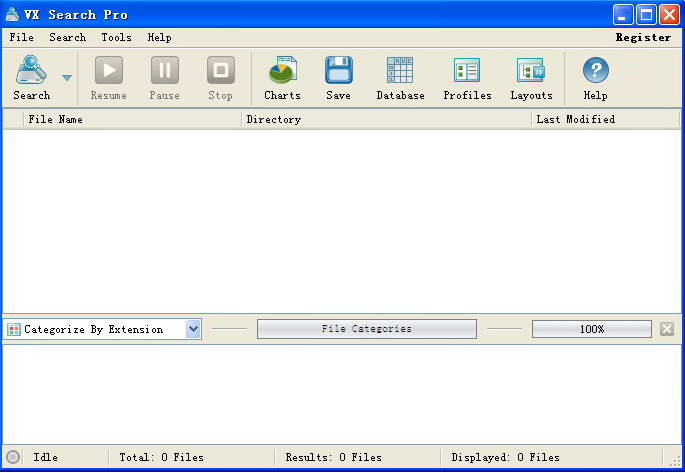Viewport: 685px width, 473px height.
Task: Close the categories pane with the X icon
Action: click(x=667, y=329)
